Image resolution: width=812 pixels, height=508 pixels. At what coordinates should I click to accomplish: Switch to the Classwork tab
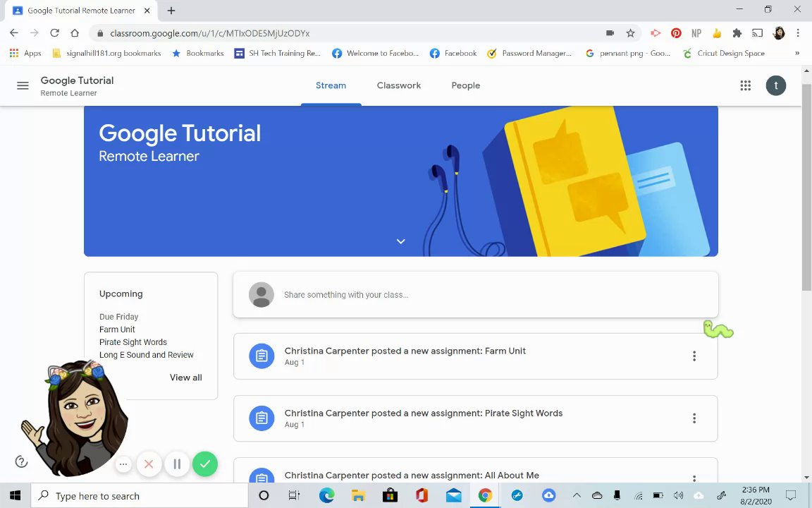(399, 85)
